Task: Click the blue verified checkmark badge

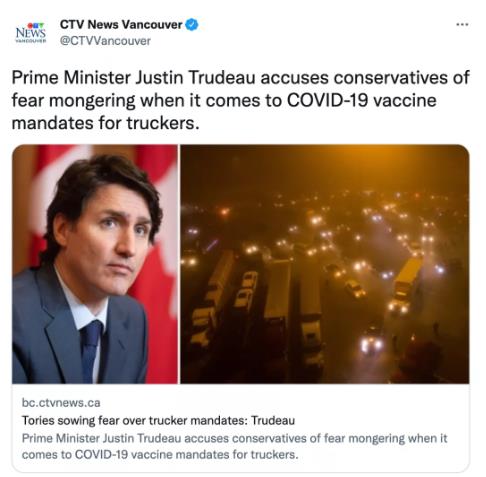Action: (192, 25)
